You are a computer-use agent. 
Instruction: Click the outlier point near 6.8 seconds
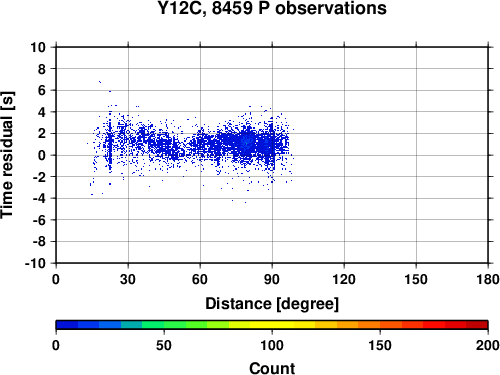(x=100, y=82)
